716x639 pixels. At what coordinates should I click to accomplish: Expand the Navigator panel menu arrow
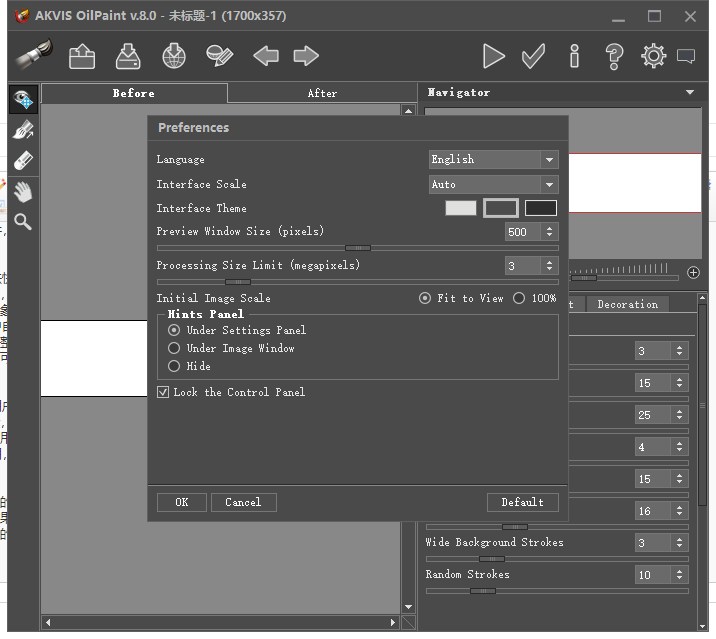tap(690, 92)
